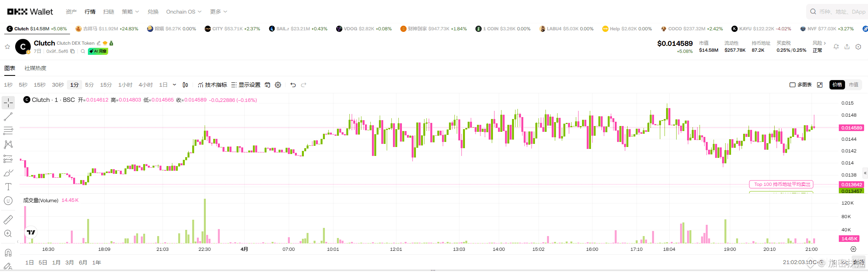Select the 4小时 timeframe

(x=146, y=85)
